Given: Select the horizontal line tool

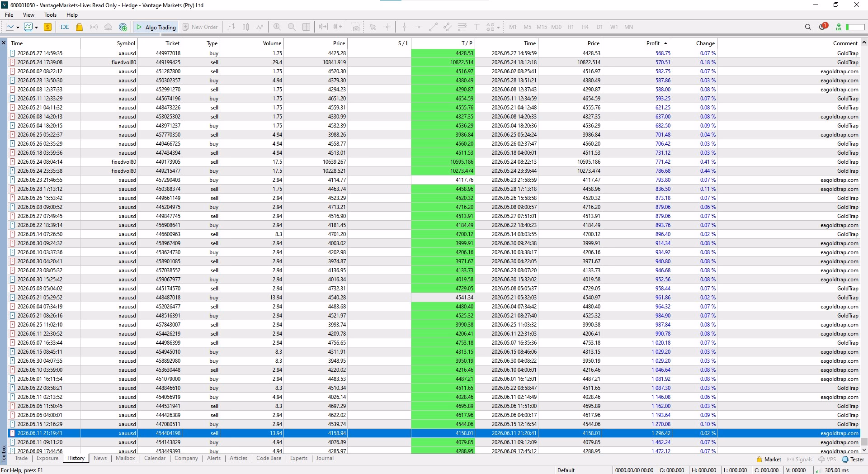Looking at the screenshot, I should click(419, 27).
